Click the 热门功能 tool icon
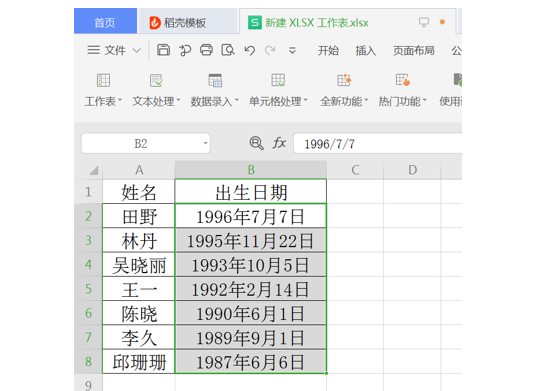The image size is (545, 391). (403, 80)
